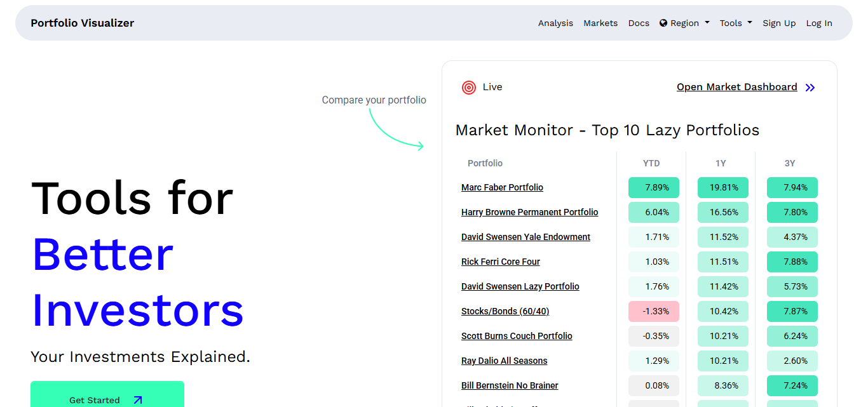Click the 10.42% 1Y cell

click(x=723, y=311)
